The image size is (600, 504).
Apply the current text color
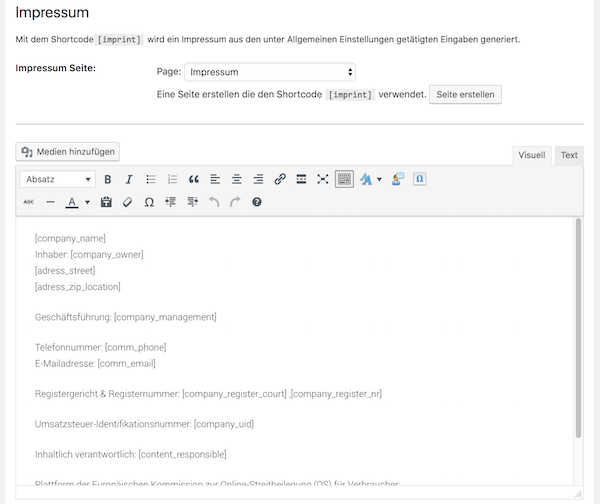coord(72,202)
